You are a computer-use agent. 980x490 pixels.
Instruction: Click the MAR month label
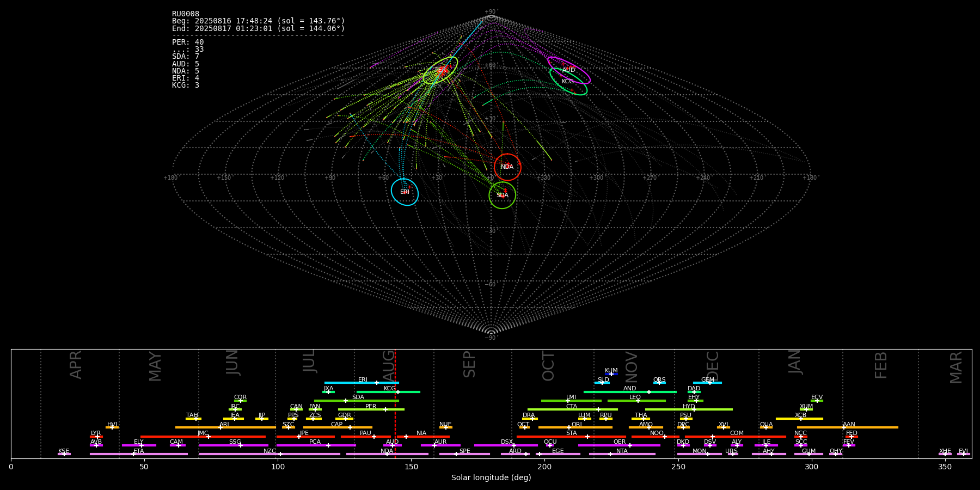[956, 367]
